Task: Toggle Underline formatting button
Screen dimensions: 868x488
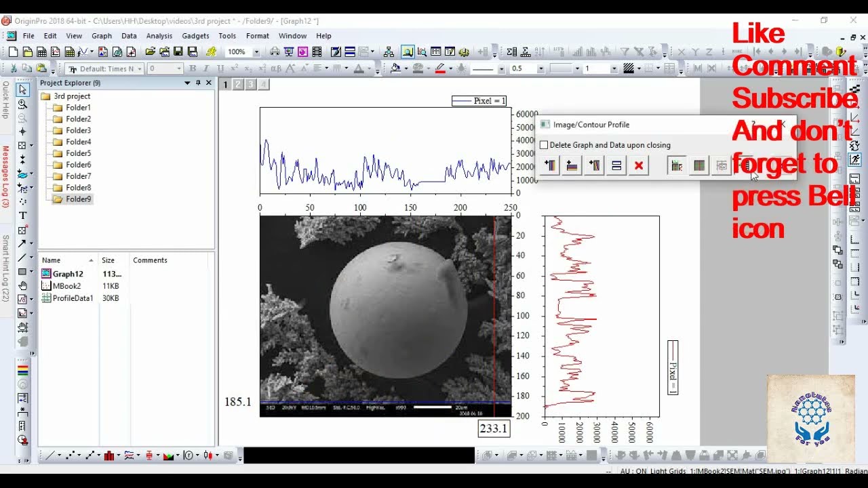Action: coord(220,68)
